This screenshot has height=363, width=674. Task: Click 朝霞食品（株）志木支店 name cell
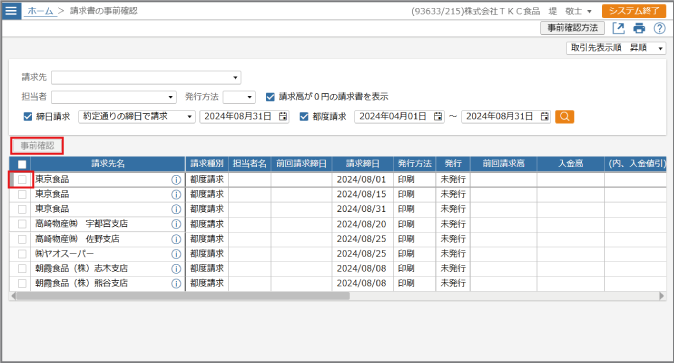coord(108,269)
